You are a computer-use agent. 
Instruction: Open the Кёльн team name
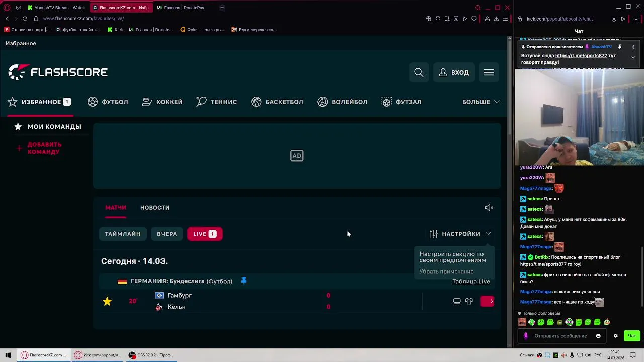176,307
